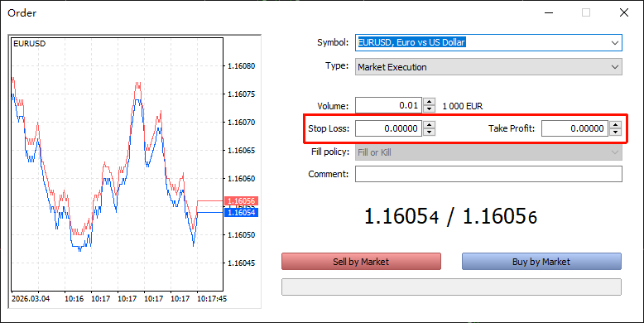This screenshot has width=644, height=323.
Task: Decrease Take Profit with down arrow
Action: click(615, 132)
